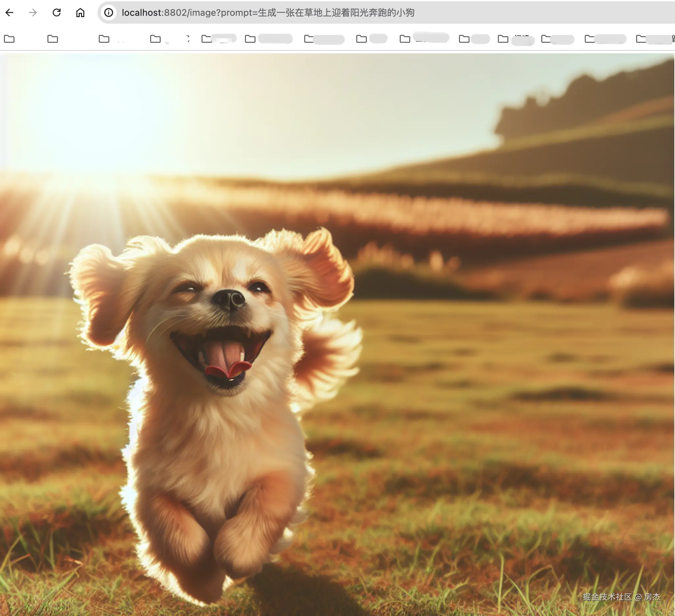The height and width of the screenshot is (616, 675).
Task: Open the first bookmark folder
Action: click(x=9, y=39)
